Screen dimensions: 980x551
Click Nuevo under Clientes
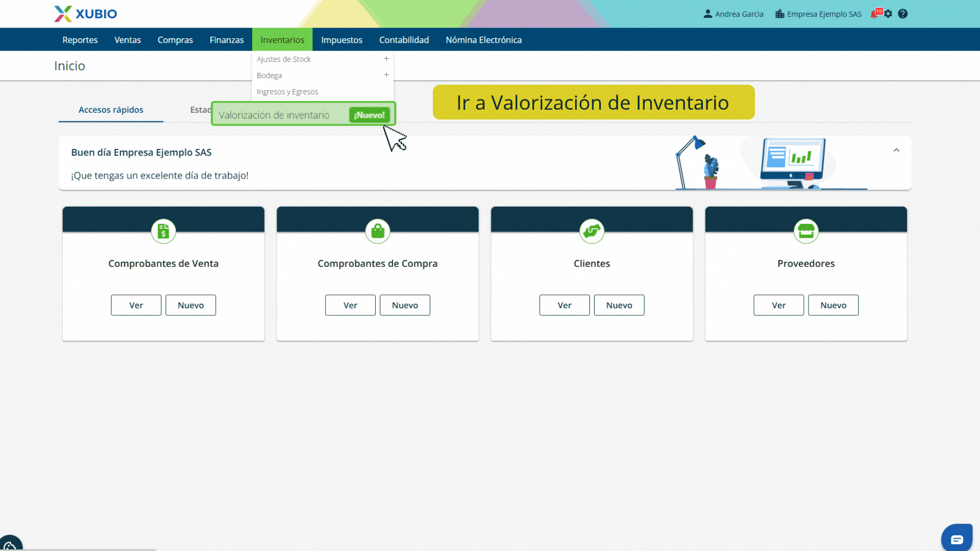point(619,305)
